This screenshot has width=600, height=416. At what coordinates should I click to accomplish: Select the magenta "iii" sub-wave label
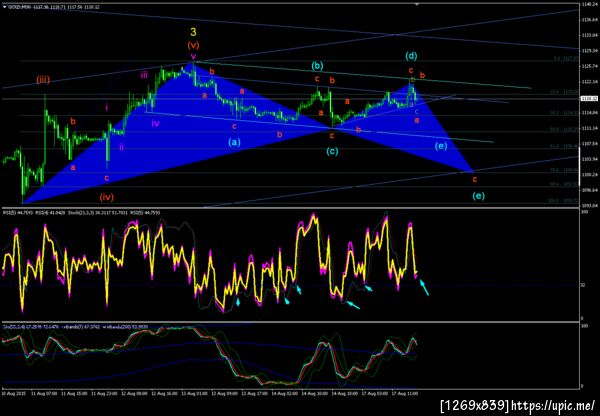(x=144, y=75)
